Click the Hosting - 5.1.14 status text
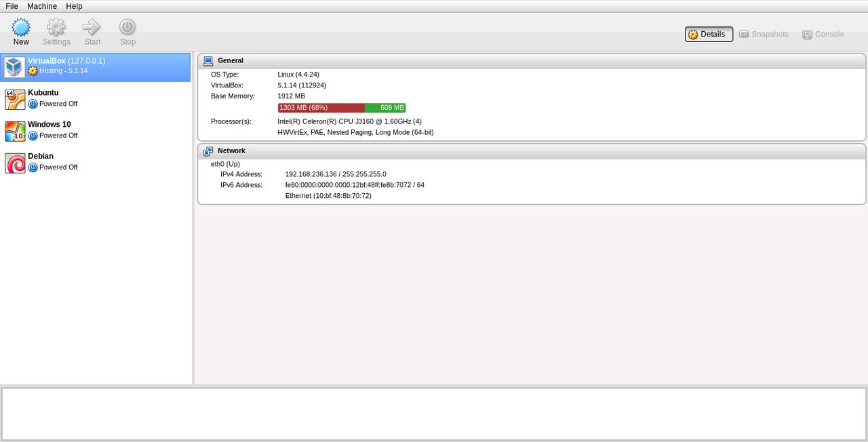Screen dimensions: 868x442 (63, 71)
